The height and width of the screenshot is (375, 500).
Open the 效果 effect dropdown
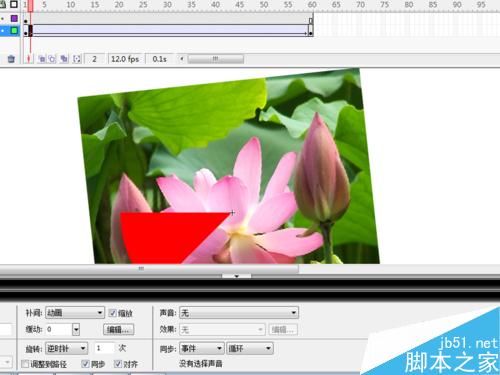click(x=222, y=330)
